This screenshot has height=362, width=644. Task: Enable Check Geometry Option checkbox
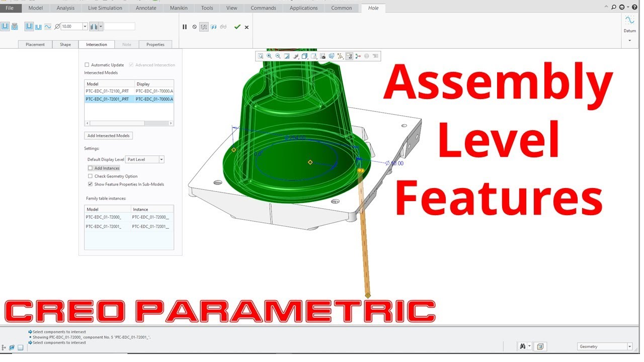click(91, 176)
